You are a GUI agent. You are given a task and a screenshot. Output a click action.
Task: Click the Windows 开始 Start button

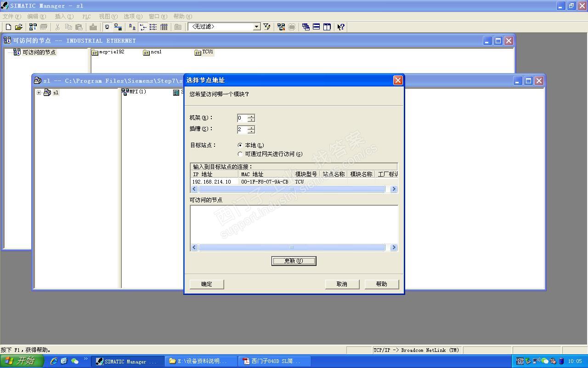22,361
